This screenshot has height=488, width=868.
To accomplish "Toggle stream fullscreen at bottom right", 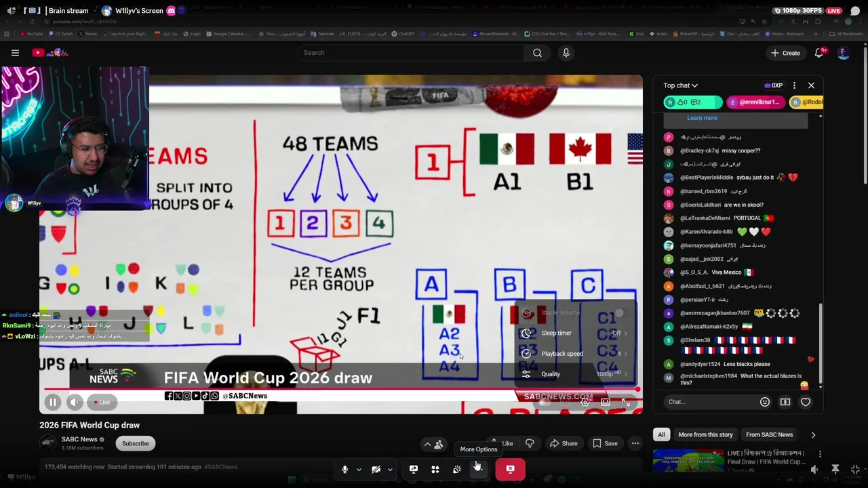I will point(855,469).
